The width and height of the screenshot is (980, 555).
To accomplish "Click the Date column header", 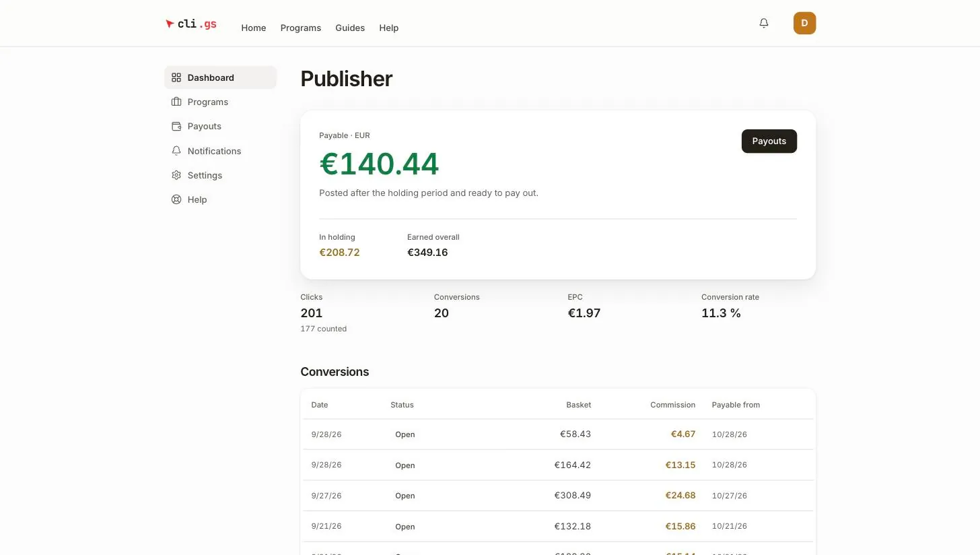I will pos(320,405).
